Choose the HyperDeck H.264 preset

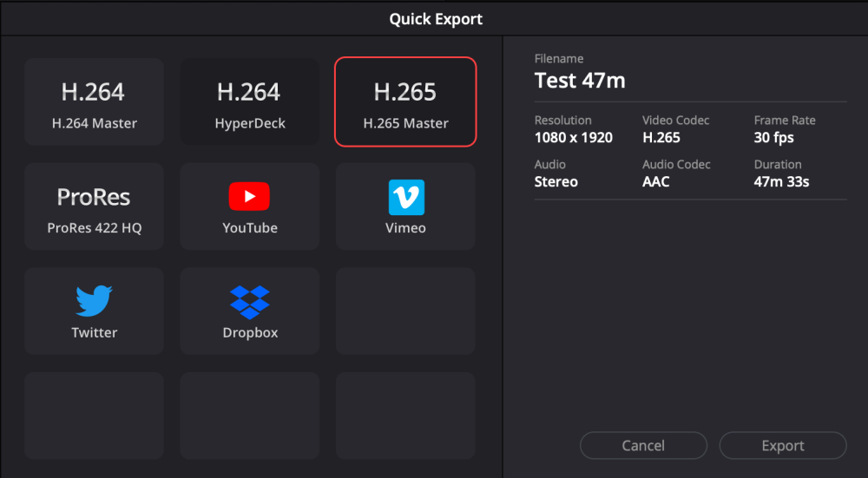(x=250, y=101)
